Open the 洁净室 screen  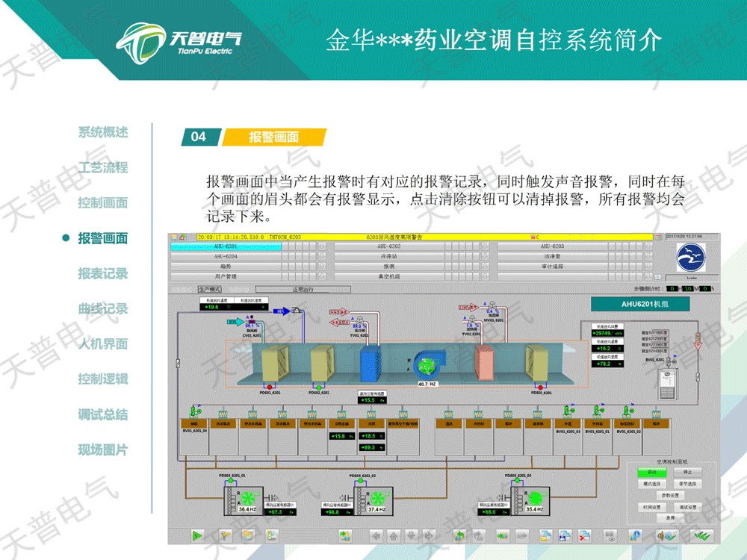coord(553,256)
